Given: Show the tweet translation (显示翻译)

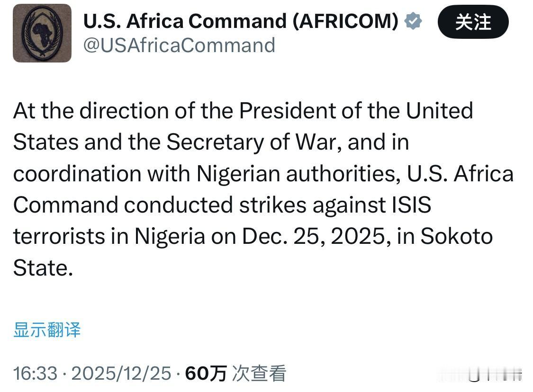Looking at the screenshot, I should [x=47, y=330].
